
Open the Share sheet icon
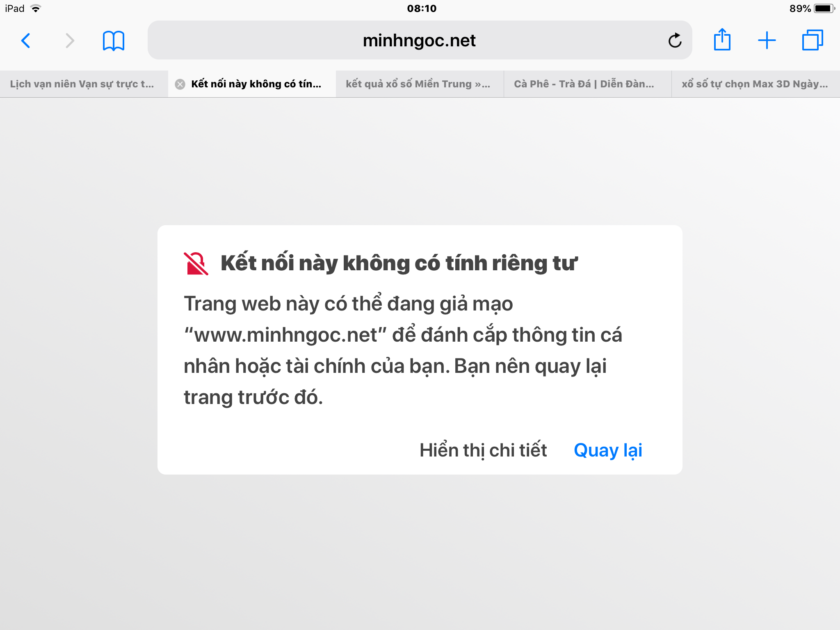722,40
